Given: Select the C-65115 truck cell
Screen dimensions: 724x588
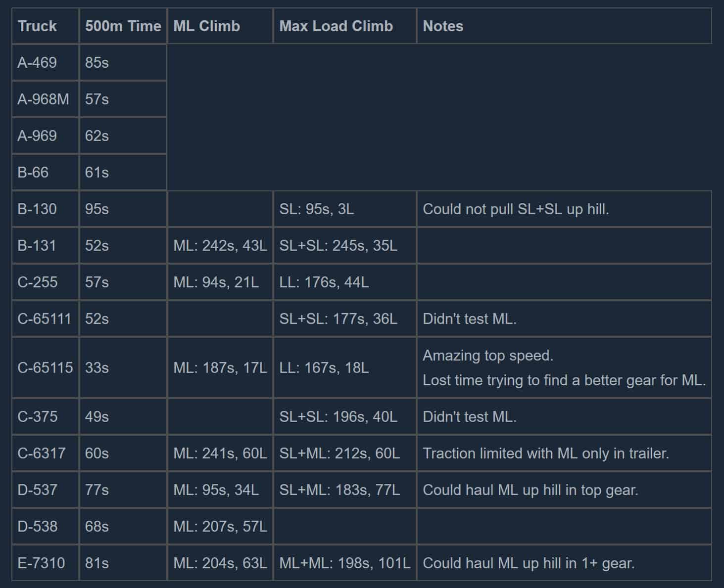Looking at the screenshot, I should (x=45, y=367).
